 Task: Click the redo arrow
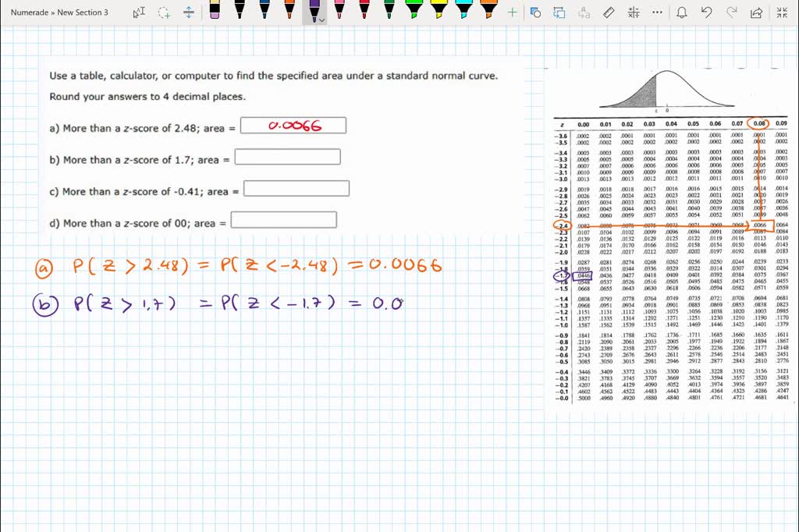coord(731,12)
